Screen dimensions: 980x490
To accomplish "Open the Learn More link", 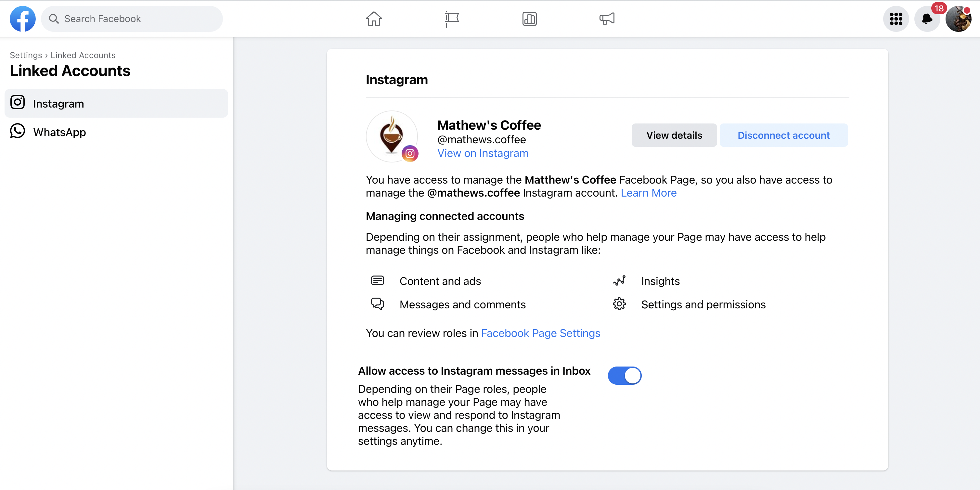I will click(649, 193).
